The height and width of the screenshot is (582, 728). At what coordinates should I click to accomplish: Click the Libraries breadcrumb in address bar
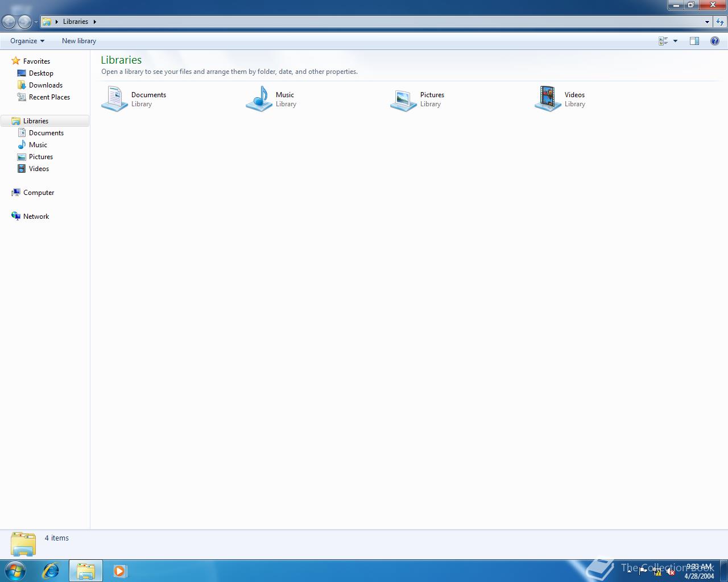76,22
